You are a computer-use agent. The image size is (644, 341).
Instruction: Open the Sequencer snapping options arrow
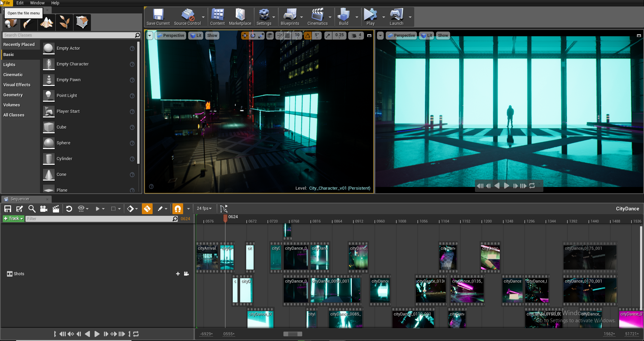tap(189, 209)
